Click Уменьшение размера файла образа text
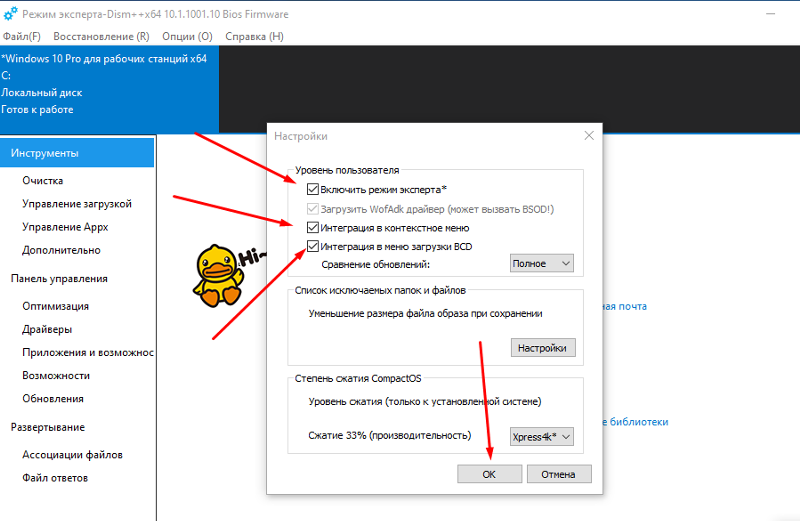Image resolution: width=800 pixels, height=521 pixels. 426,314
